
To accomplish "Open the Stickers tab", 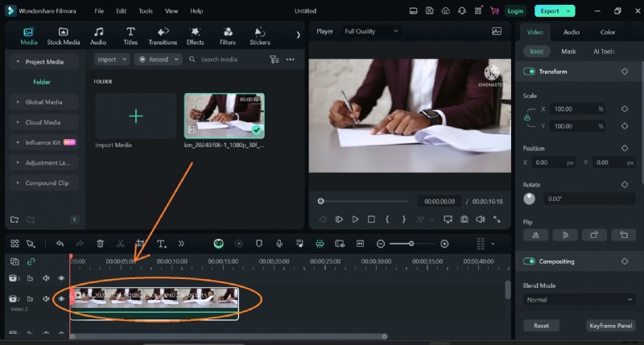I will pyautogui.click(x=260, y=36).
